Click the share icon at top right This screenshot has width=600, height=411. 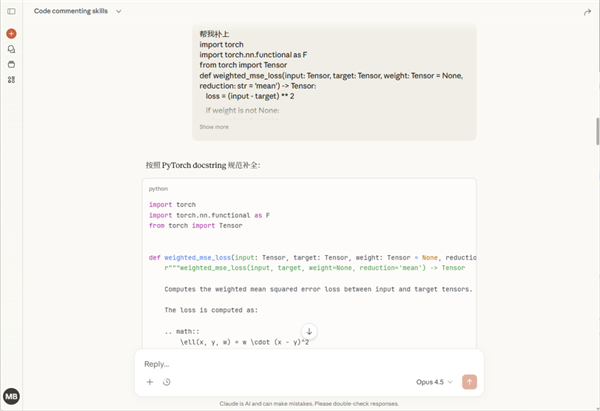(x=588, y=11)
